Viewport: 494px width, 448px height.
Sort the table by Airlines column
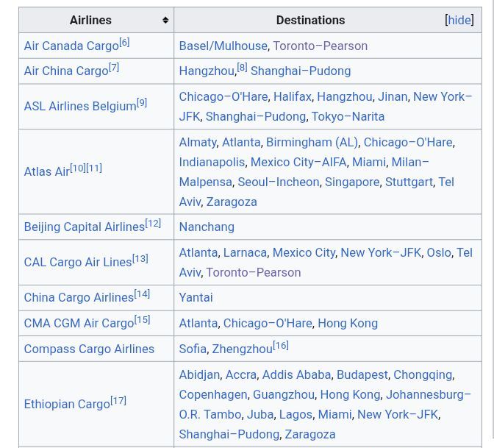point(165,21)
